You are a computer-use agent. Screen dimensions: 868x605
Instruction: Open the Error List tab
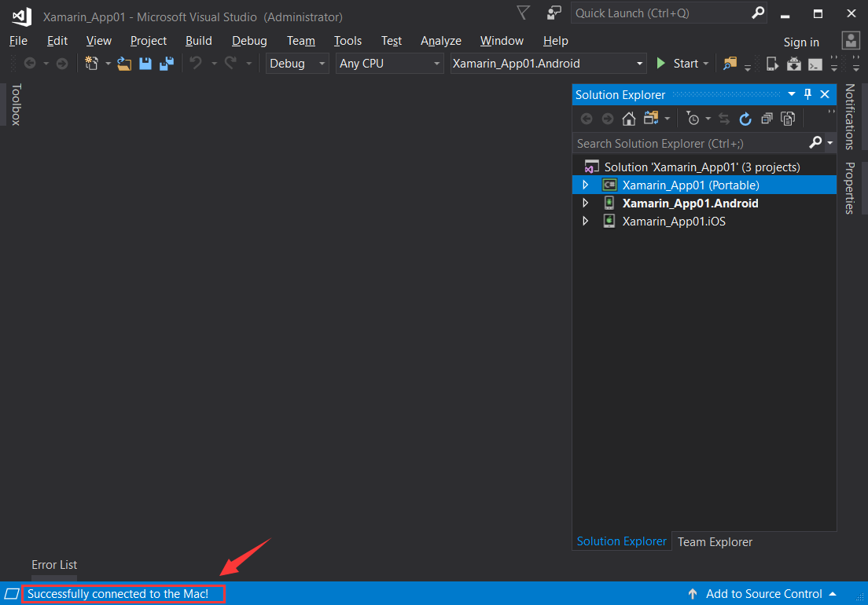point(54,565)
